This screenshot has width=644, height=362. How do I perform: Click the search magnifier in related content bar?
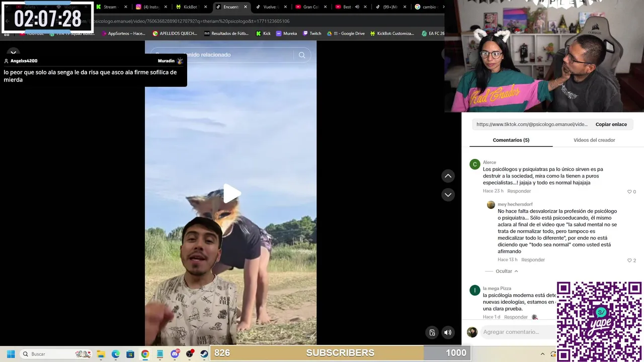point(302,55)
